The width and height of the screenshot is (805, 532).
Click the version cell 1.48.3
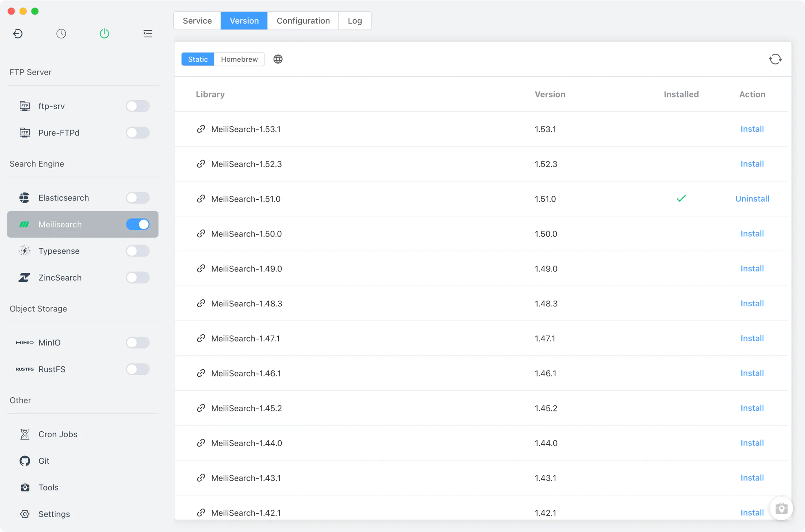point(546,303)
